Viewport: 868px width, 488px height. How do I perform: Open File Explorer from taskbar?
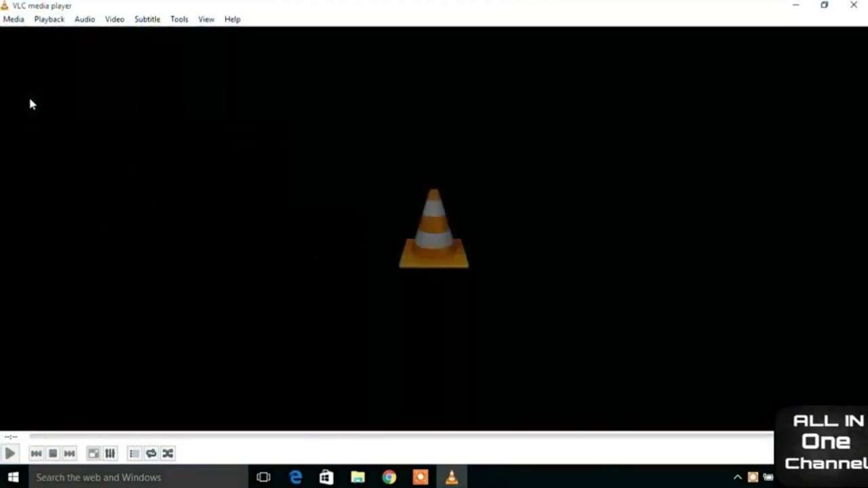click(x=357, y=477)
